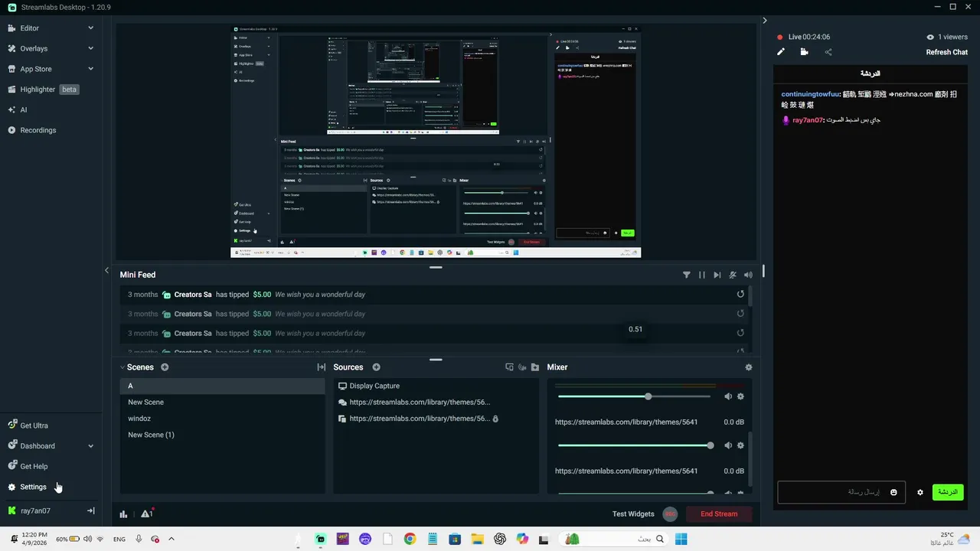Click Refresh Chat
The height and width of the screenshot is (551, 980).
pos(947,52)
